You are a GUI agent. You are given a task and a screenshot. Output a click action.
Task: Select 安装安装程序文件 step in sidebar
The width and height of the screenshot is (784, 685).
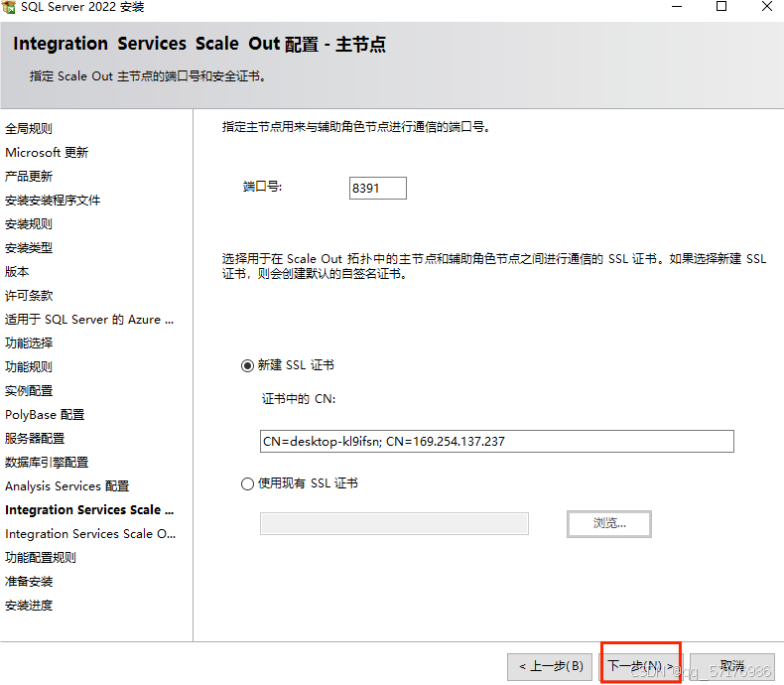(53, 200)
